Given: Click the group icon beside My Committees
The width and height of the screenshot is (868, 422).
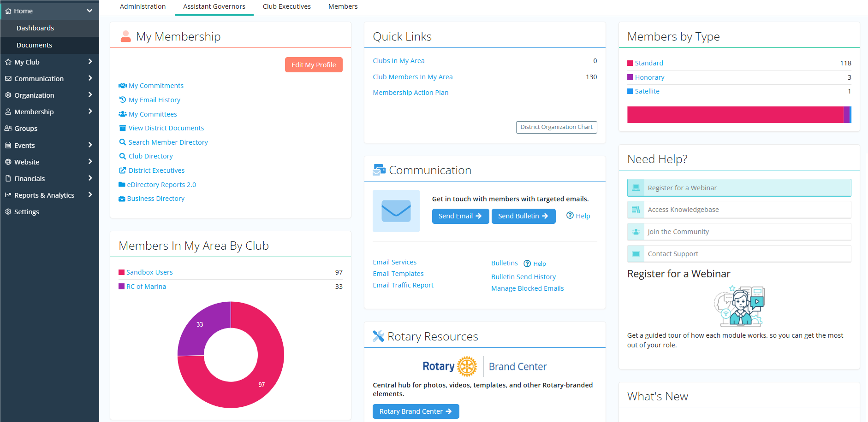Looking at the screenshot, I should point(123,114).
